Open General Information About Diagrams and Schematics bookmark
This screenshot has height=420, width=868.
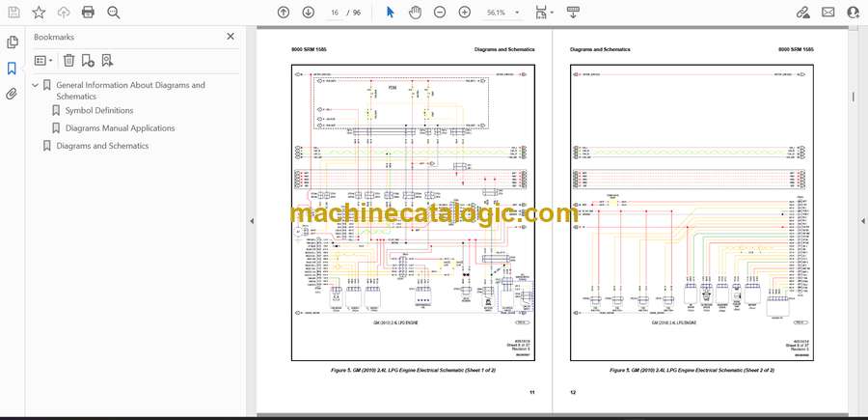130,91
